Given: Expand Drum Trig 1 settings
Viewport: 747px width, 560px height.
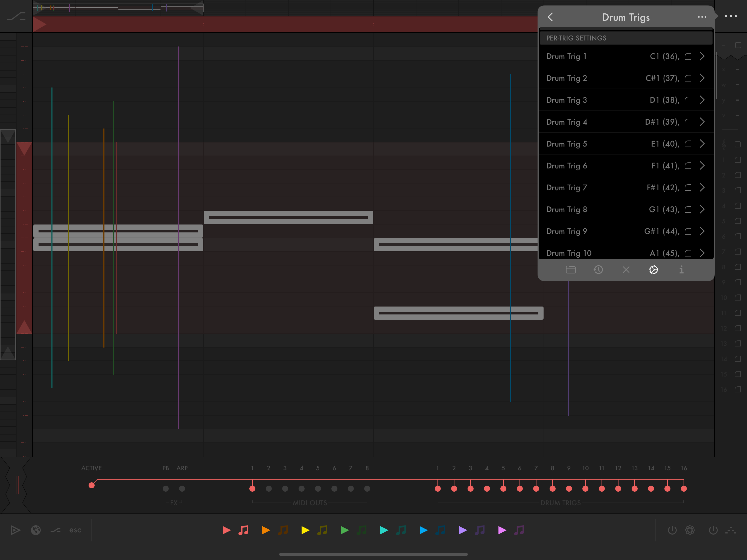Looking at the screenshot, I should click(702, 56).
